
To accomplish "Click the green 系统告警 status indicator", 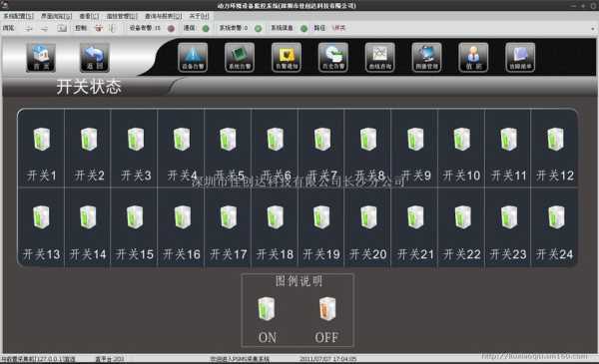I will click(259, 28).
